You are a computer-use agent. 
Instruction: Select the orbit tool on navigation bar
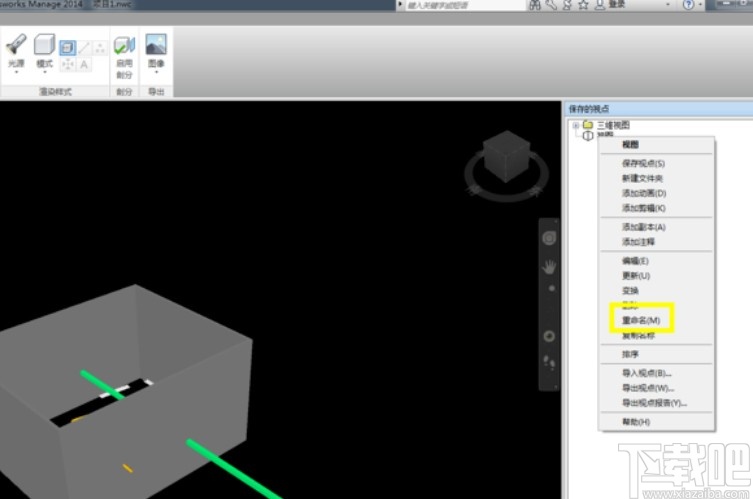pos(549,336)
